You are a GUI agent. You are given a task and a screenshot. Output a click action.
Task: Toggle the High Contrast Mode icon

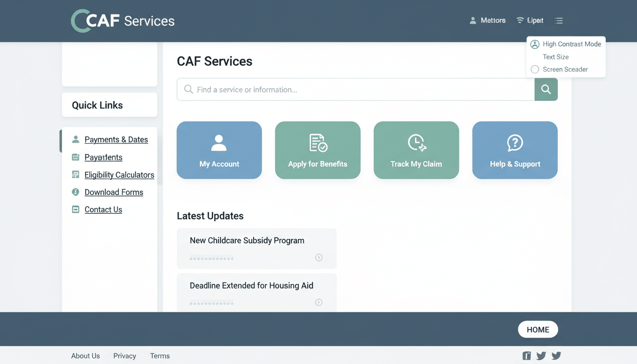point(535,44)
